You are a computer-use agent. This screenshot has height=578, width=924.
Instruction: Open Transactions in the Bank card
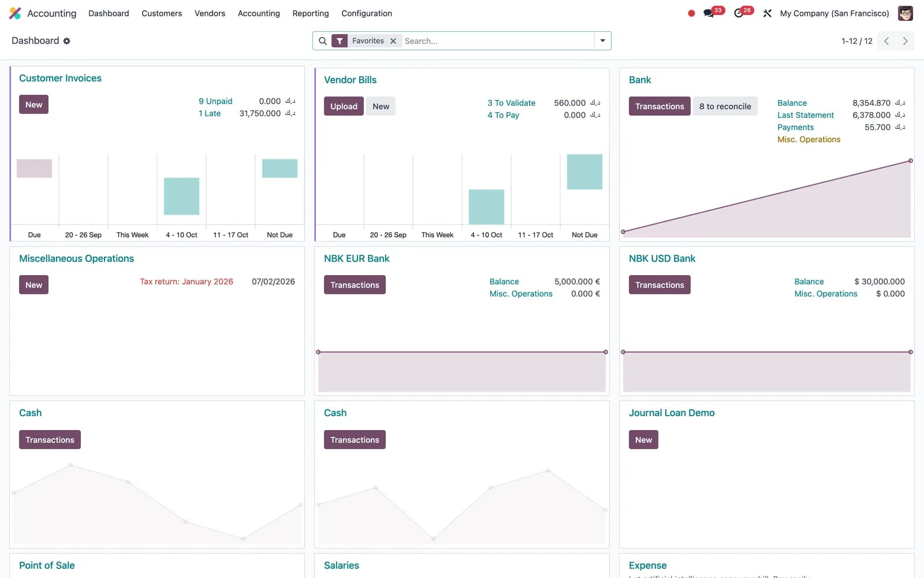coord(660,106)
